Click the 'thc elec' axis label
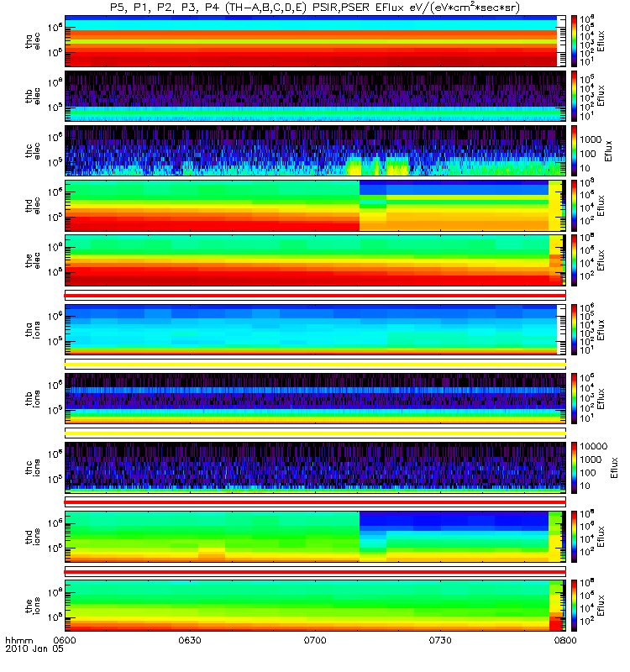This screenshot has height=672, width=630. 33,150
